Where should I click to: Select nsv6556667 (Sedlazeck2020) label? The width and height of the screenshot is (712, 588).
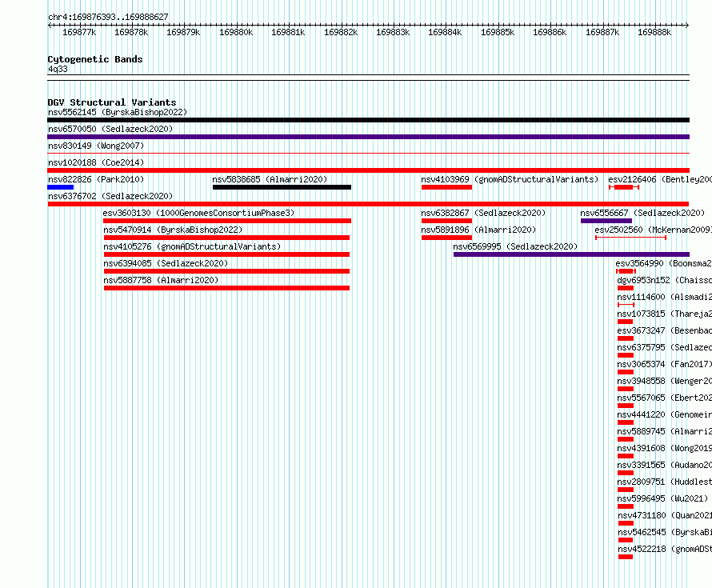pyautogui.click(x=642, y=213)
